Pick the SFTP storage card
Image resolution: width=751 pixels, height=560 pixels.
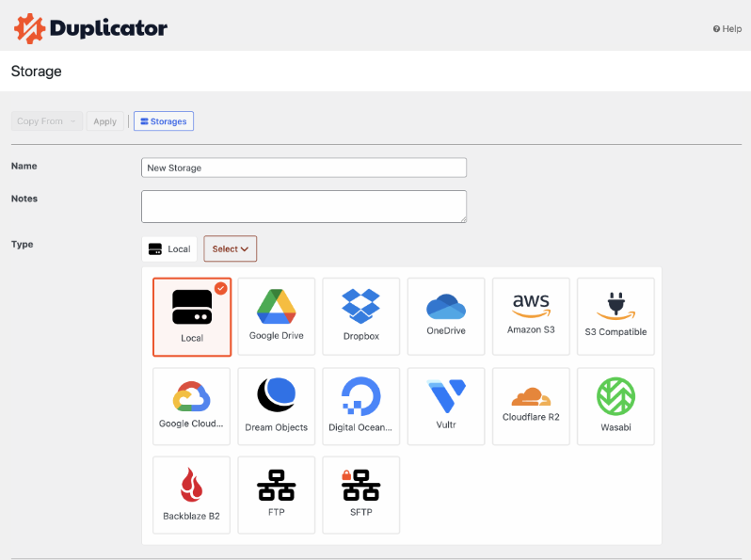click(x=361, y=495)
